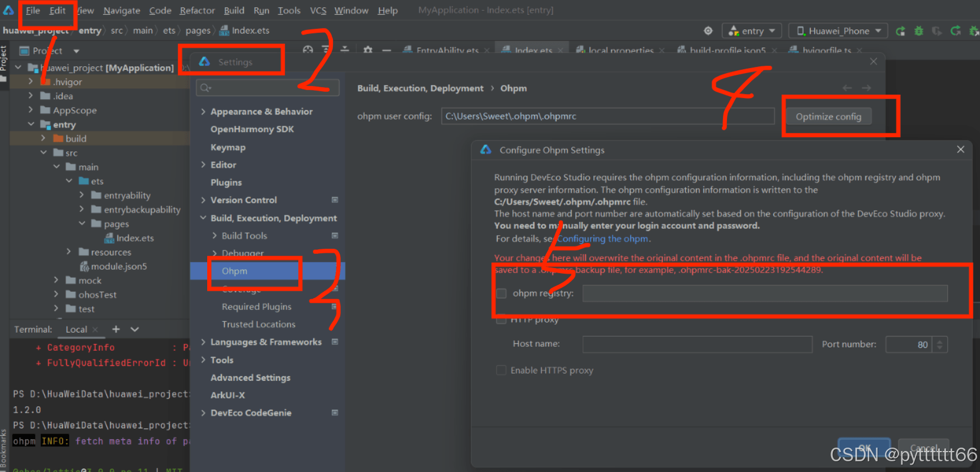Screen dimensions: 980x472
Task: Expand Appearance & Behavior settings
Action: coord(203,112)
